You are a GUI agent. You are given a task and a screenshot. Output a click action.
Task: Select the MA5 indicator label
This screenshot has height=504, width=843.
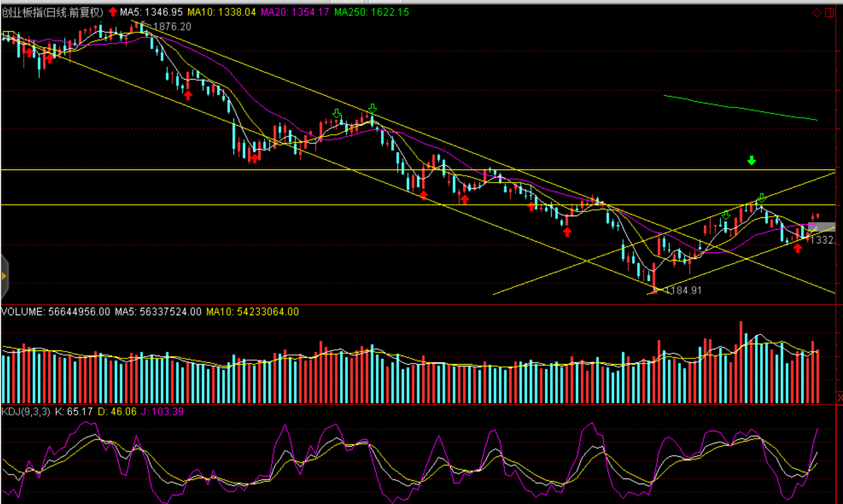tap(151, 12)
